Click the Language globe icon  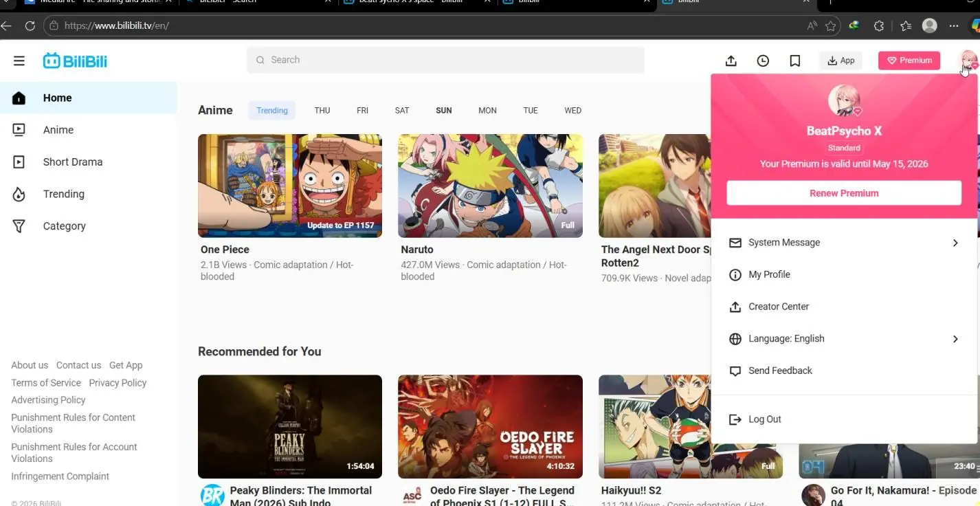click(735, 338)
